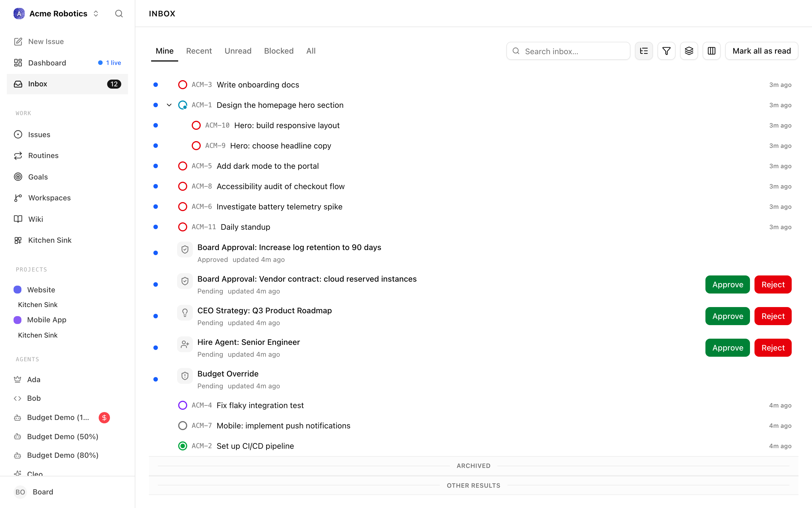The height and width of the screenshot is (508, 812).
Task: Approve the Vendor contract board approval
Action: point(727,284)
